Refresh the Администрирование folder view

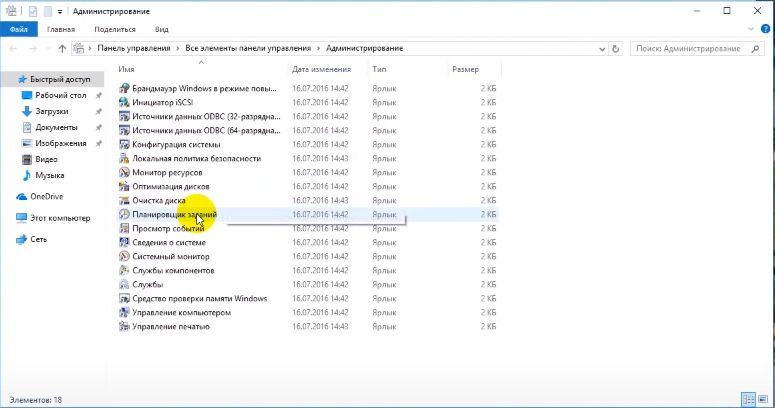point(615,48)
